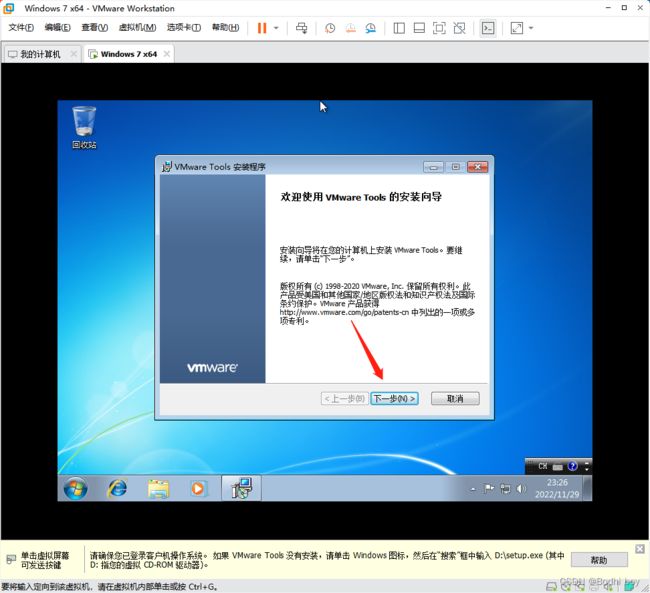Screen dimensions: 650x593
Task: Click the Show Desktop strip on guest taskbar
Action: click(x=587, y=488)
